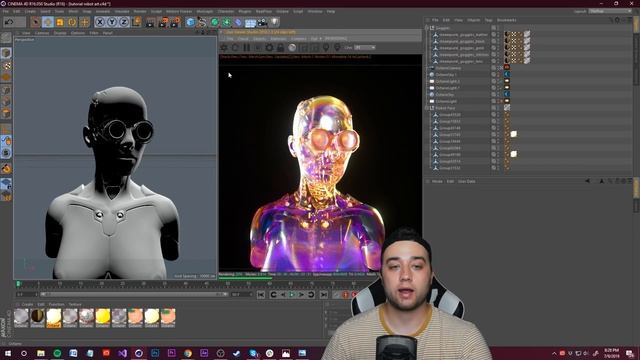Select the Live Selection arrow tool
Viewport: 640px width, 360px height.
(36, 22)
